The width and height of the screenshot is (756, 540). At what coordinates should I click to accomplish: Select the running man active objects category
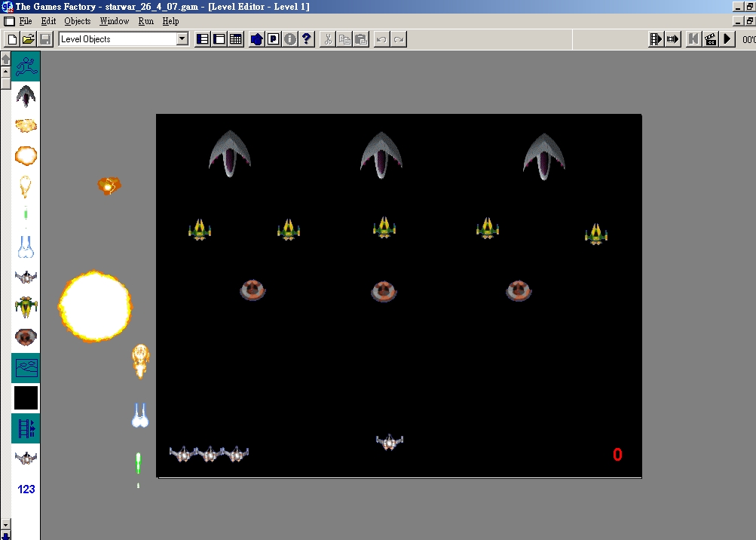(26, 66)
